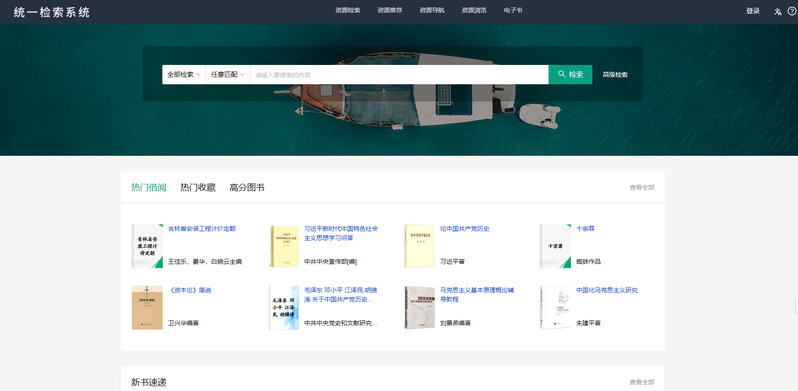Select the 热门借阅 tab

pos(149,187)
